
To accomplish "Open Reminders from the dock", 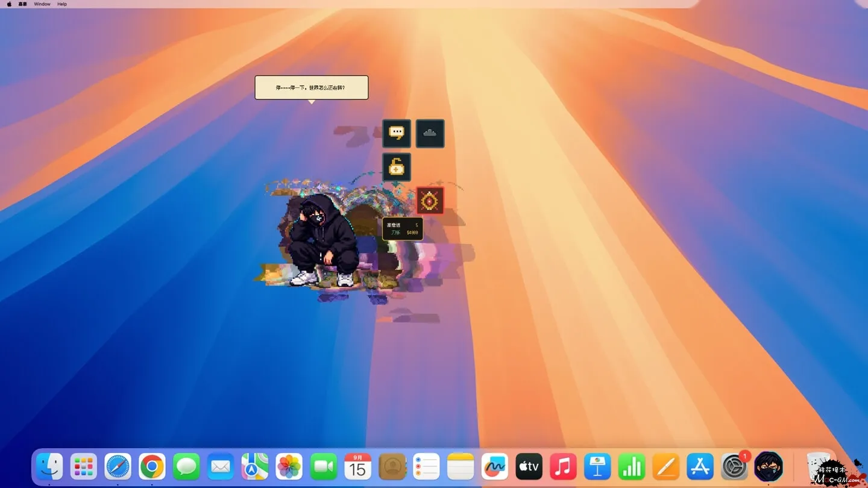I will click(426, 467).
